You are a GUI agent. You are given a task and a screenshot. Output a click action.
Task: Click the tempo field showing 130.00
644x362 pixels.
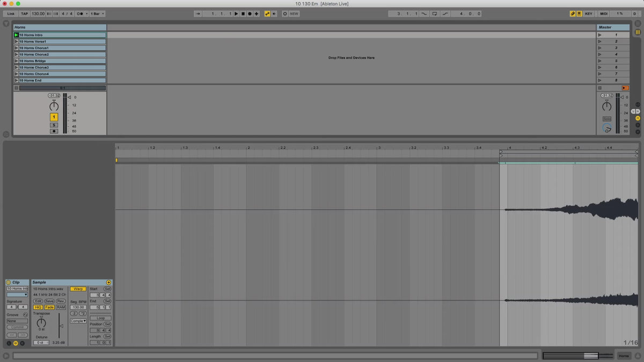[38, 13]
